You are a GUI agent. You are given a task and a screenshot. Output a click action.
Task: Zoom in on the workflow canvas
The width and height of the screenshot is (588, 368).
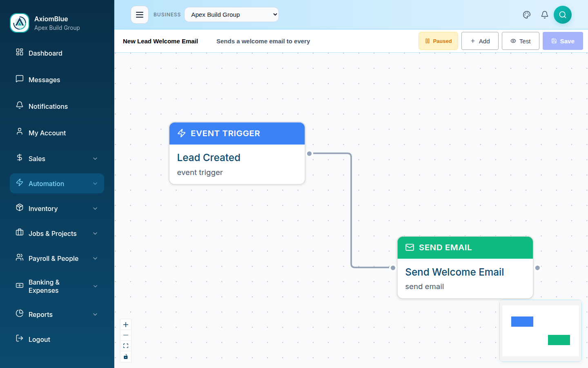pyautogui.click(x=126, y=325)
